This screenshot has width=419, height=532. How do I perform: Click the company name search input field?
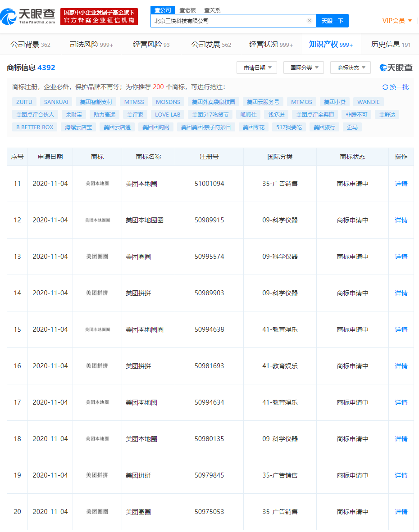click(228, 21)
